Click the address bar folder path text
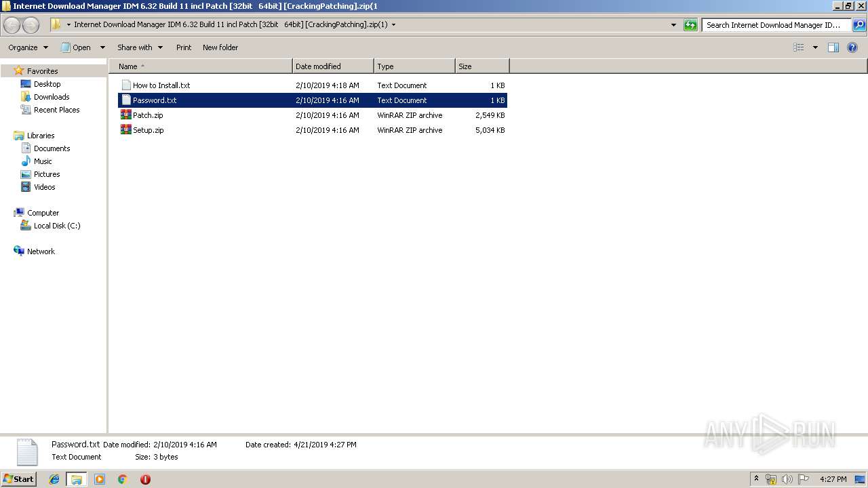The width and height of the screenshot is (868, 488). [x=231, y=25]
